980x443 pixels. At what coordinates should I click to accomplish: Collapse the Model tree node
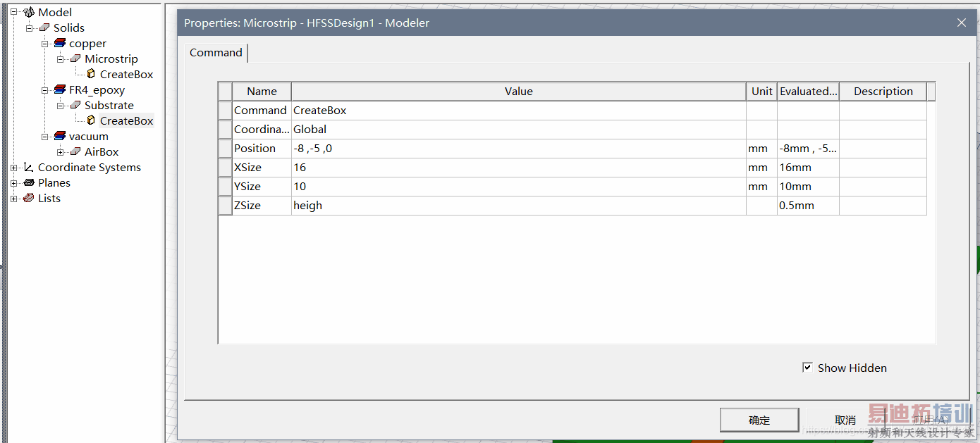click(x=13, y=12)
